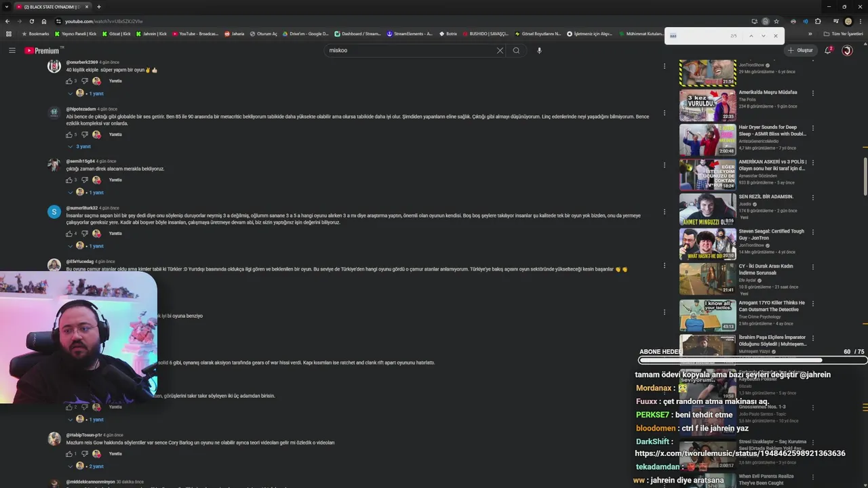This screenshot has width=868, height=488.
Task: Go to previous find-in-page match
Action: [751, 36]
